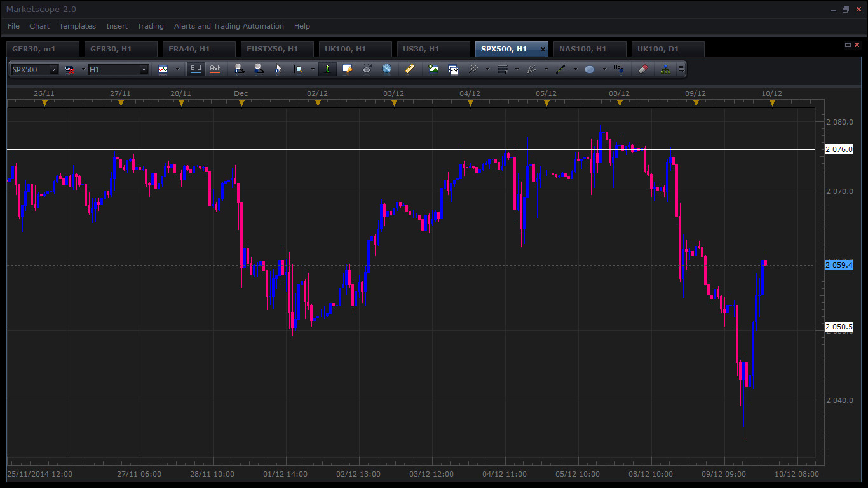Open the Templates menu

point(78,26)
